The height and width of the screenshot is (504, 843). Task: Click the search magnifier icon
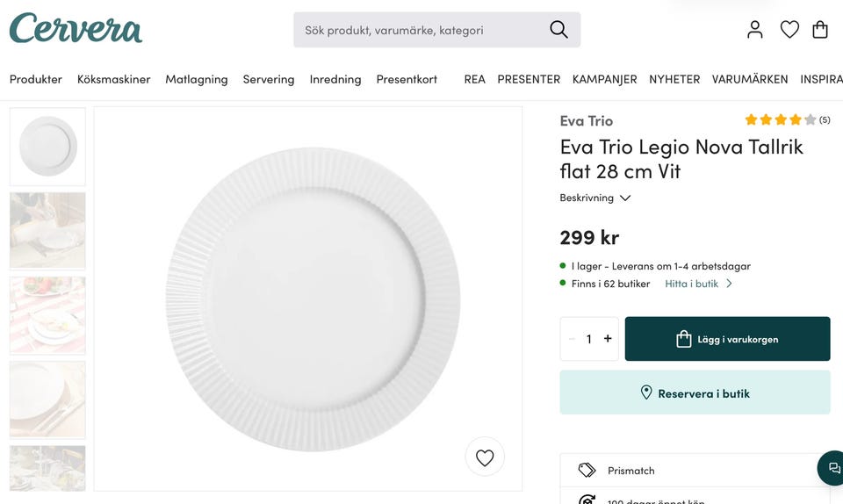point(558,30)
